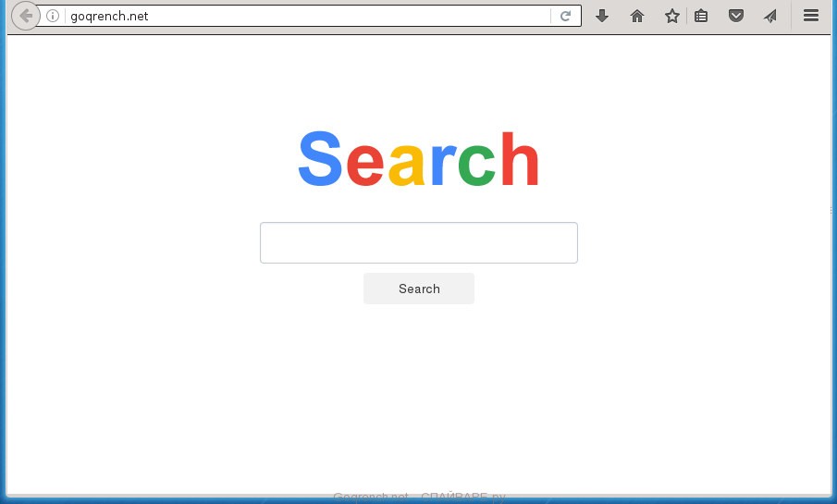
Task: Click the blue r in the logo
Action: (x=443, y=165)
